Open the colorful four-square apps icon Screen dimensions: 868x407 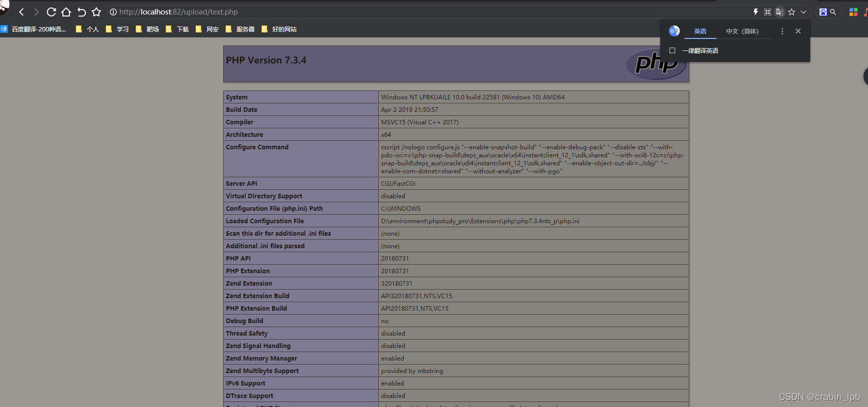point(854,12)
